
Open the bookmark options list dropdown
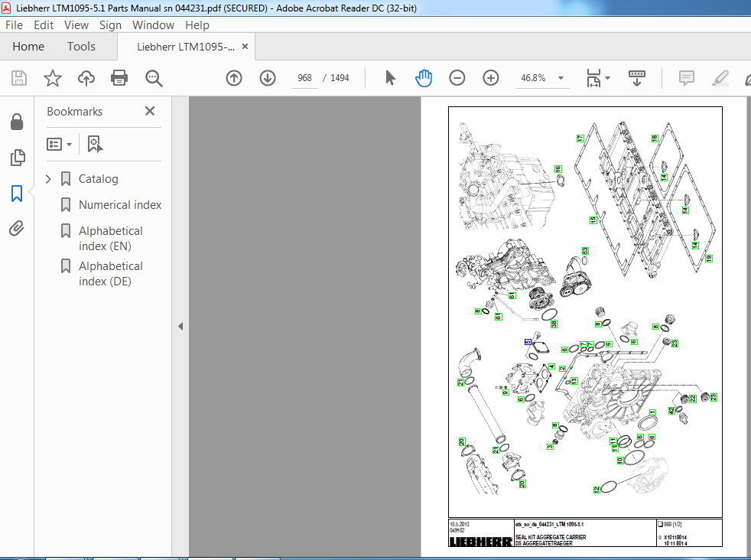[60, 144]
